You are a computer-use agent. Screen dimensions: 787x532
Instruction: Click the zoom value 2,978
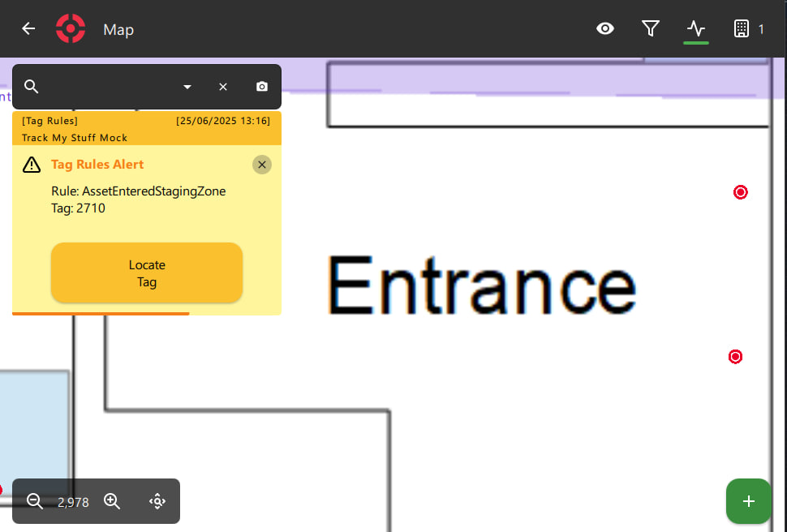coord(73,502)
